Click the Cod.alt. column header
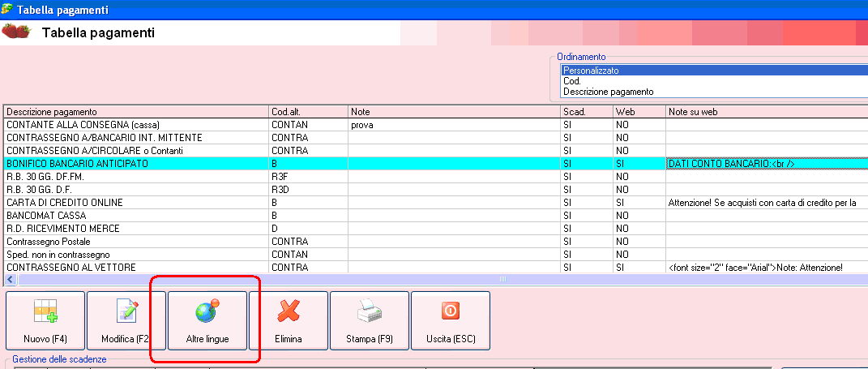The height and width of the screenshot is (369, 868). [x=308, y=111]
